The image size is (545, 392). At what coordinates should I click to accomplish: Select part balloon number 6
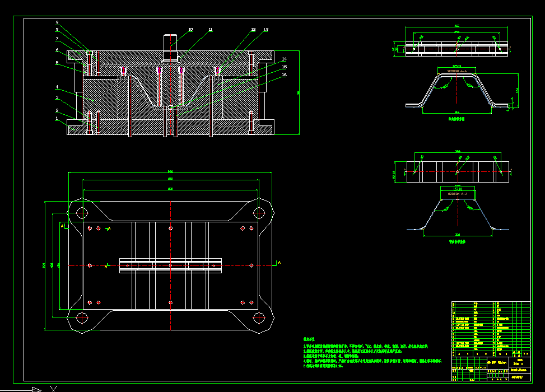(x=57, y=50)
